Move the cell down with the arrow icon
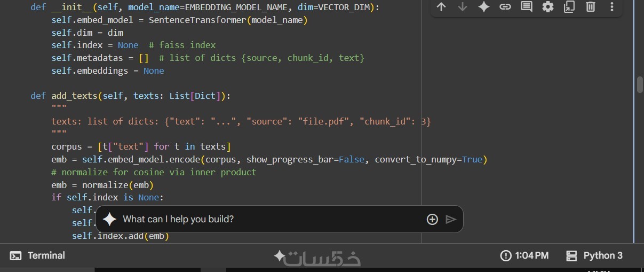Image resolution: width=644 pixels, height=272 pixels. (463, 7)
